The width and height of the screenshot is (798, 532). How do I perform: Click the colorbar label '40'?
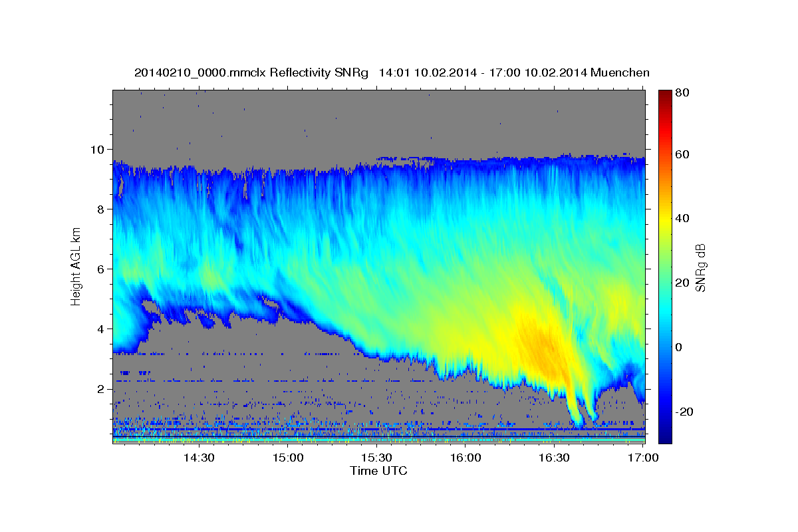coord(682,218)
